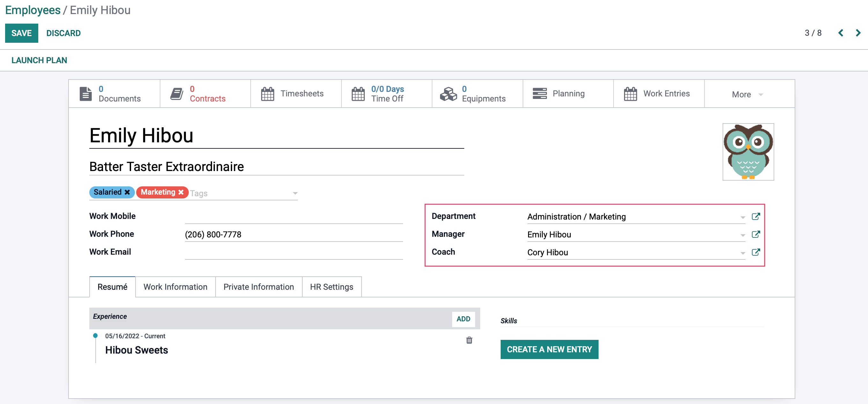
Task: Click Create a New Entry for skills
Action: pos(549,349)
